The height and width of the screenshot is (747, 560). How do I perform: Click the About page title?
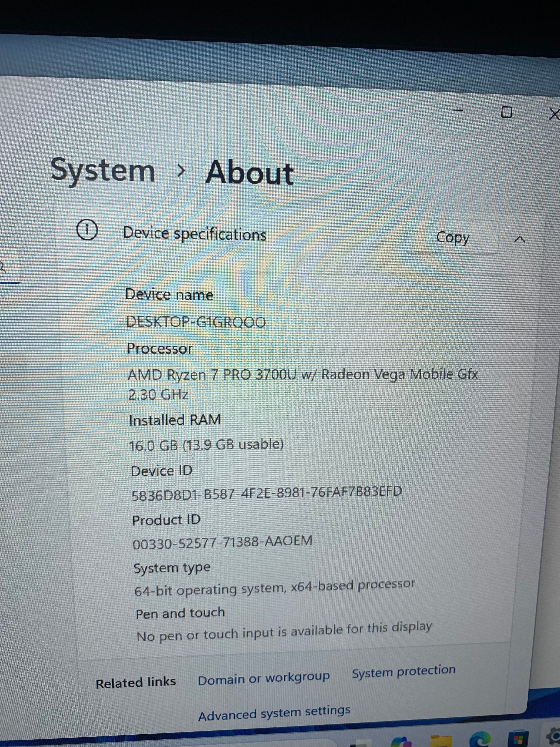pyautogui.click(x=249, y=173)
